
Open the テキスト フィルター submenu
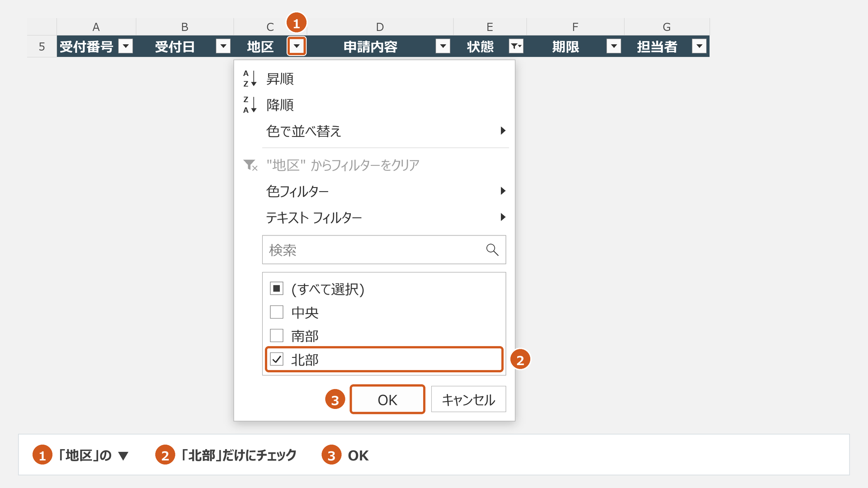[374, 217]
